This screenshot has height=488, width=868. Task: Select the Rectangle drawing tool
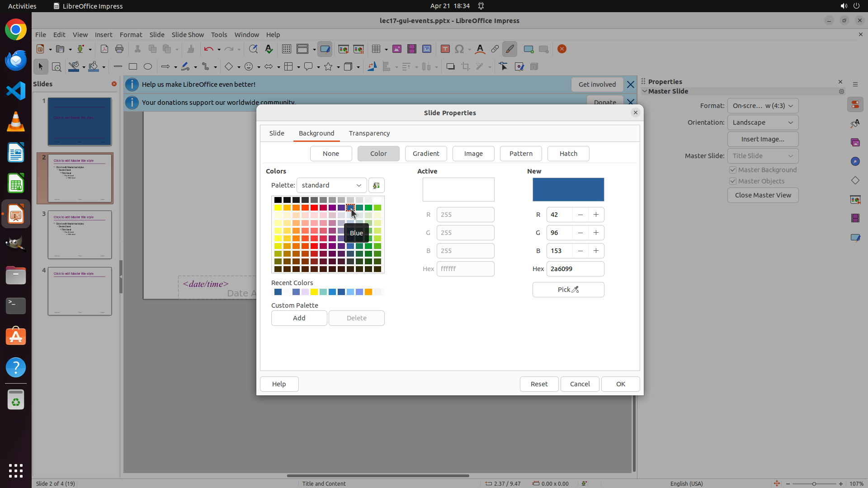133,67
